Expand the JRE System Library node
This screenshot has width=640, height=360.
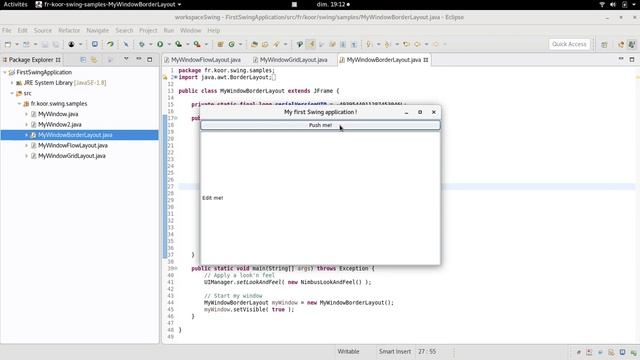coord(12,83)
